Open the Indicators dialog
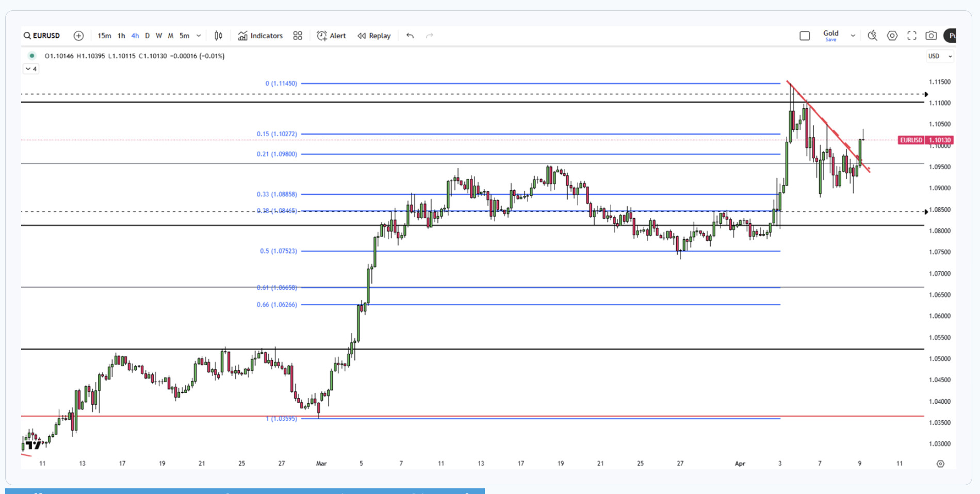Image resolution: width=980 pixels, height=494 pixels. pos(260,36)
